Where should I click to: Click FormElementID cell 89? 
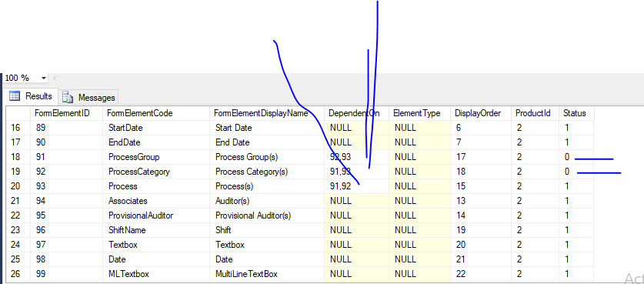[x=66, y=128]
